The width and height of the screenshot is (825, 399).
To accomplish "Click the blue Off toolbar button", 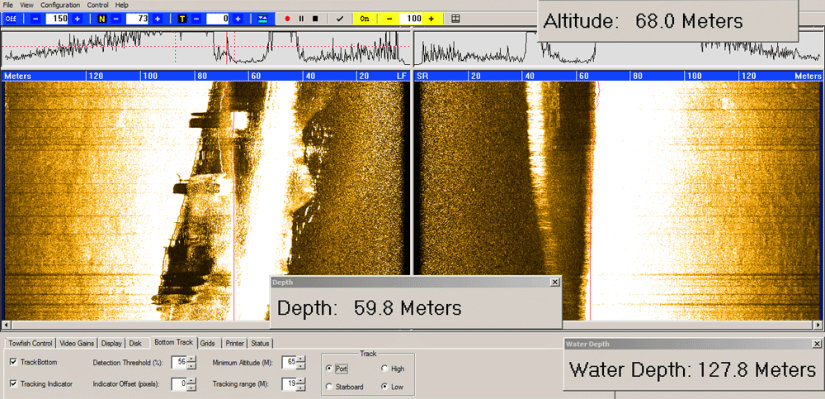I will [11, 18].
